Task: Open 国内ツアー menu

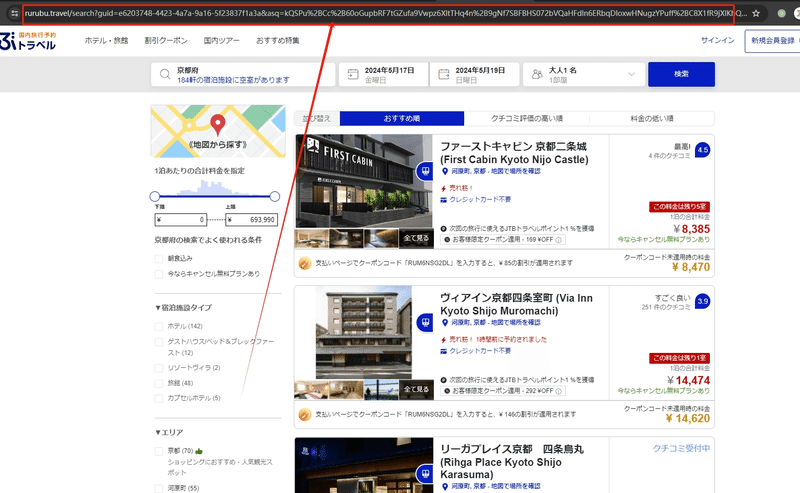Action: click(x=221, y=40)
